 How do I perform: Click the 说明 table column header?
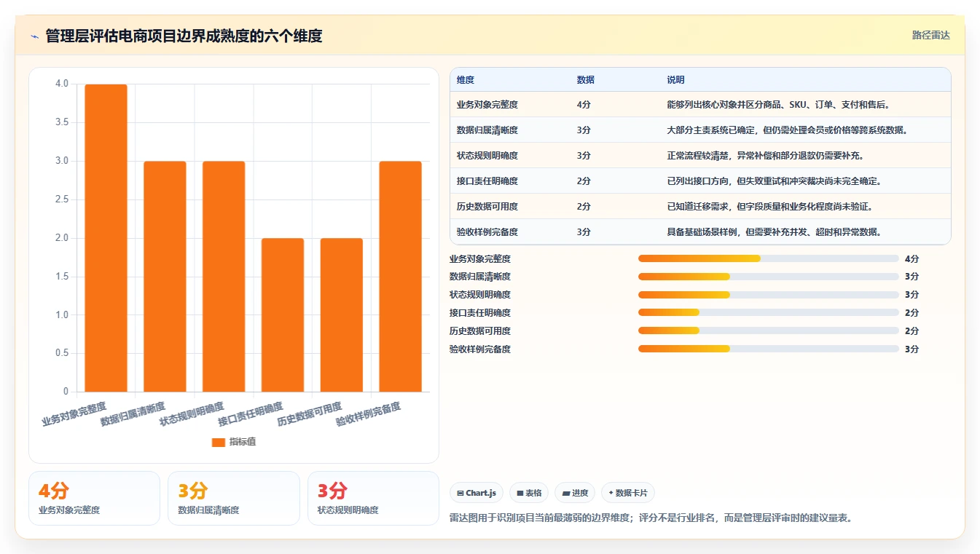pyautogui.click(x=676, y=80)
